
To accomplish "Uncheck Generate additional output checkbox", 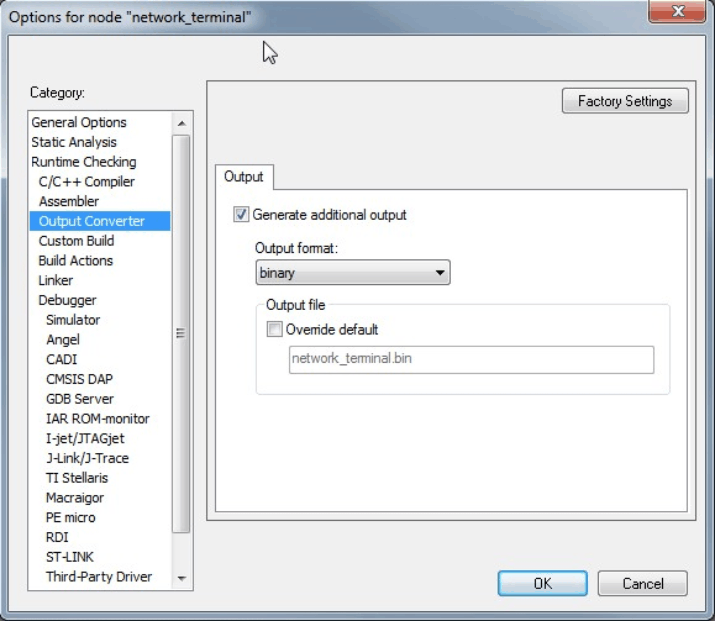I will click(241, 214).
